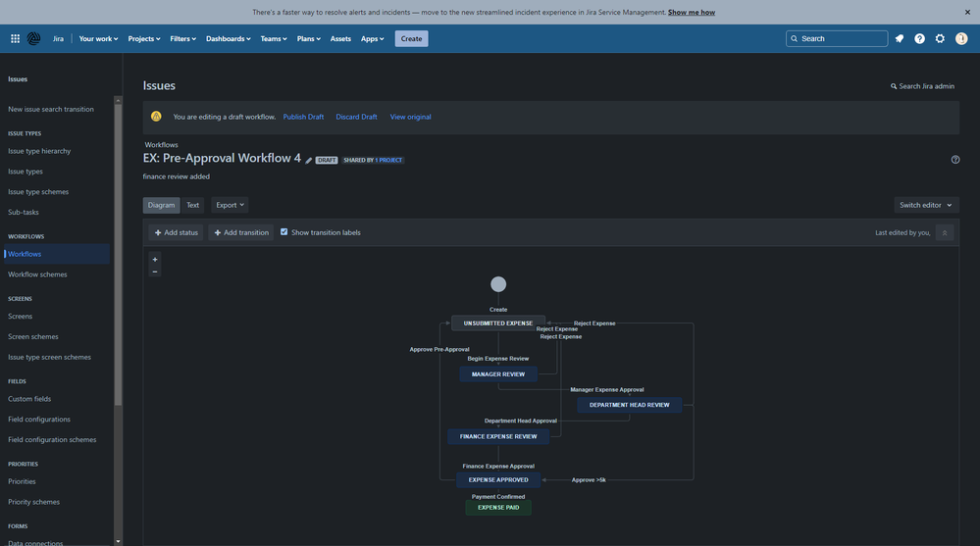980x546 pixels.
Task: Zoom in the workflow diagram
Action: [x=155, y=259]
